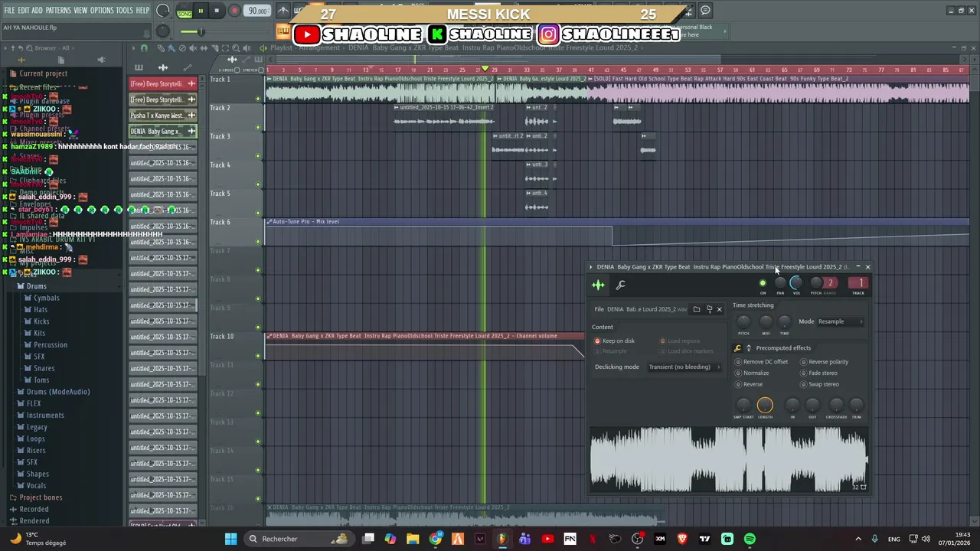Pause playback with the pause button
The width and height of the screenshot is (980, 551).
tap(201, 11)
